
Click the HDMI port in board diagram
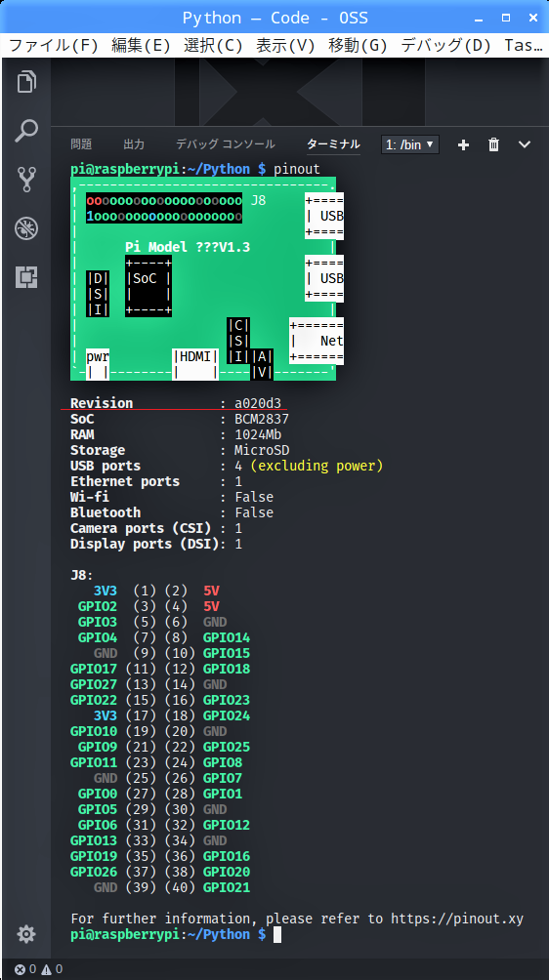[195, 364]
